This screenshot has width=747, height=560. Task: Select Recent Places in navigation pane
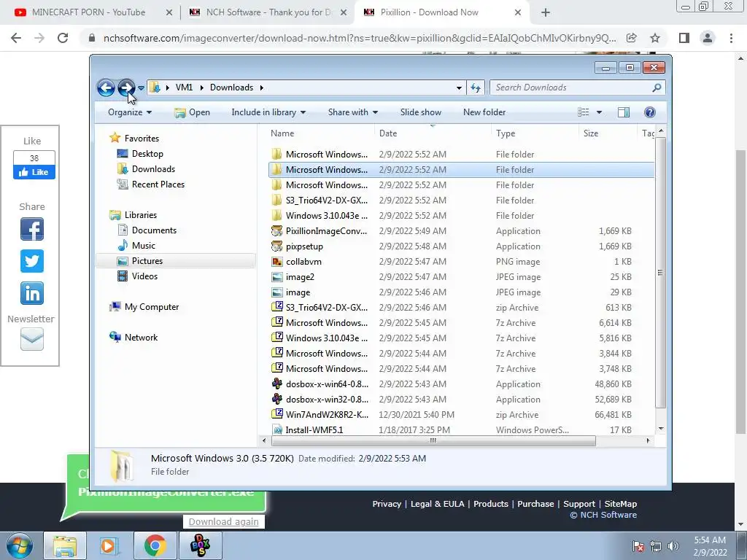[158, 184]
